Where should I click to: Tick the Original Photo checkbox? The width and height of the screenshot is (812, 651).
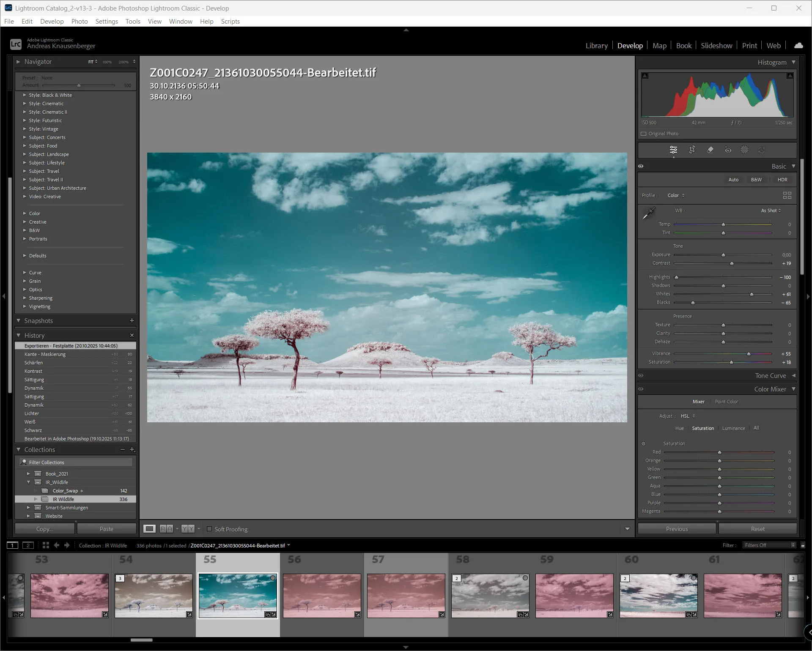click(644, 134)
